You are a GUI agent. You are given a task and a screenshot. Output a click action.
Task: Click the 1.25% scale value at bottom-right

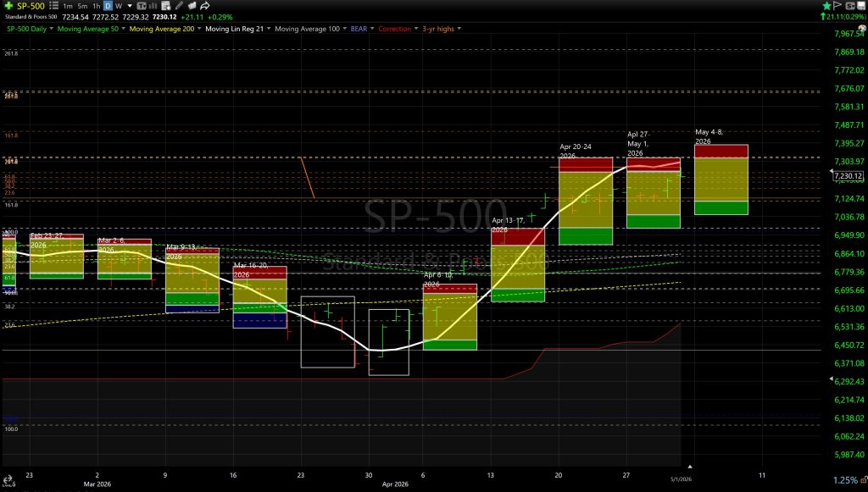tap(845, 480)
